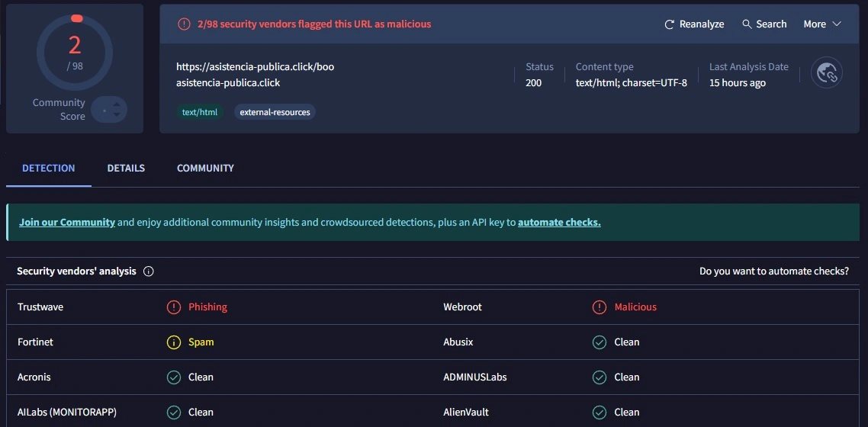The width and height of the screenshot is (868, 427).
Task: Switch to the DETAILS tab
Action: [x=126, y=168]
